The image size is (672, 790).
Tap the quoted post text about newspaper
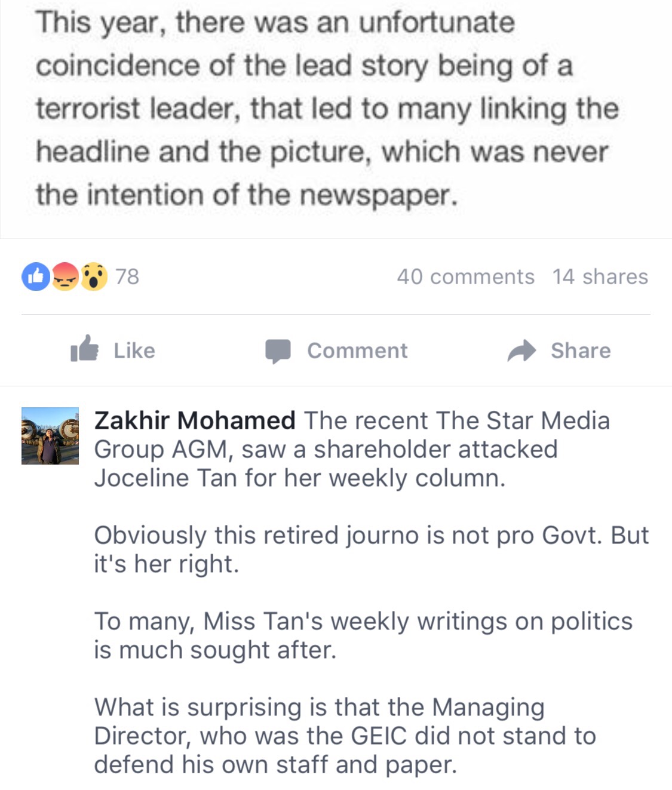coord(327,108)
